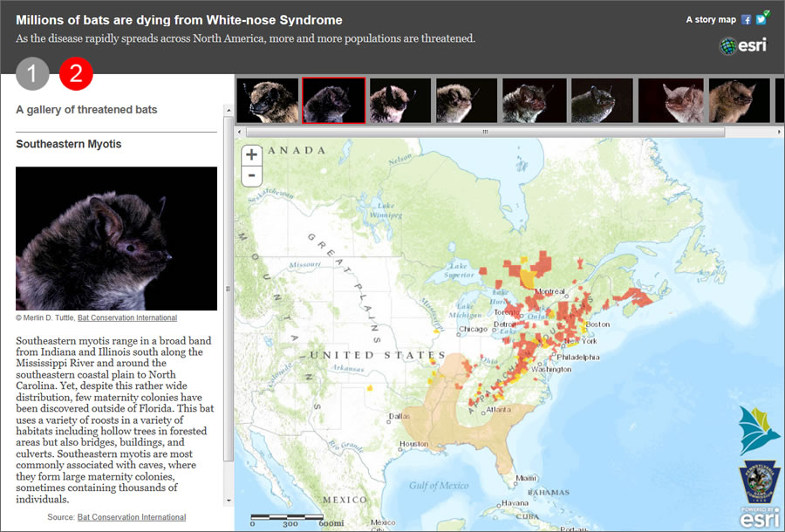The height and width of the screenshot is (532, 785).
Task: Click the Powered by esri attribution logo
Action: pos(762,515)
